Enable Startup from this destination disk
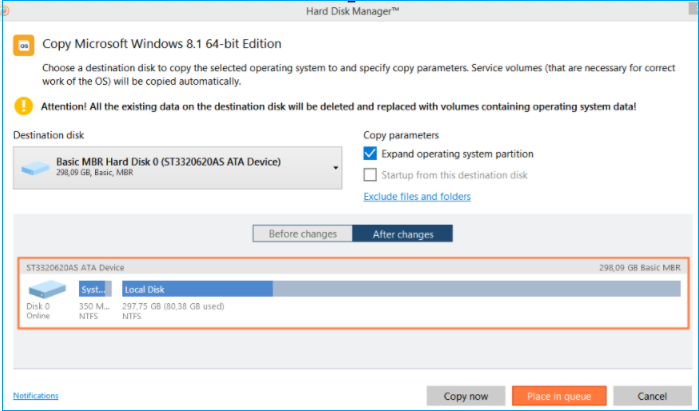 [371, 175]
